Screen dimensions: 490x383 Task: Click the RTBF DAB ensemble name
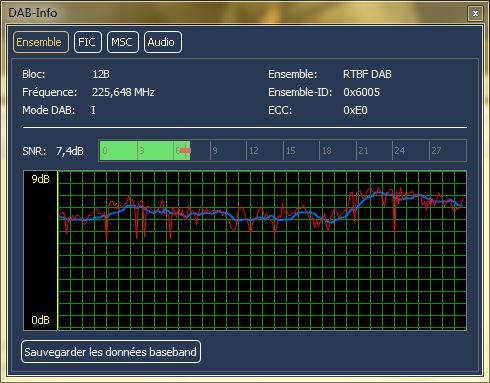(367, 74)
